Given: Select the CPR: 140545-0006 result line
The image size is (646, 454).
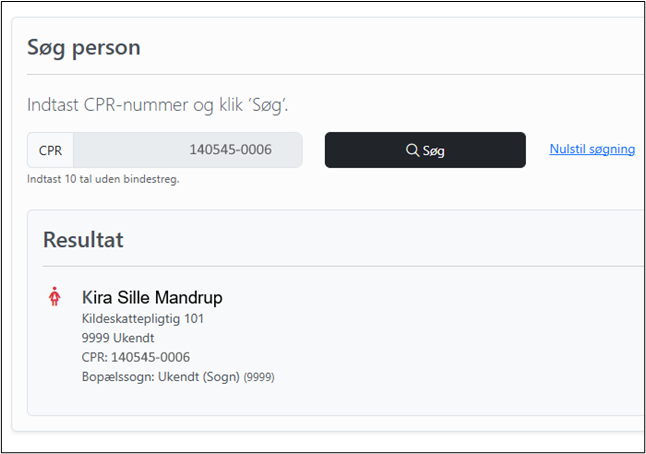Looking at the screenshot, I should coord(136,357).
